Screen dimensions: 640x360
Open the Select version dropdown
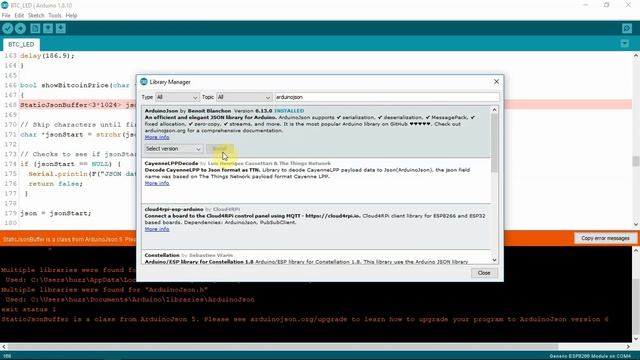173,149
